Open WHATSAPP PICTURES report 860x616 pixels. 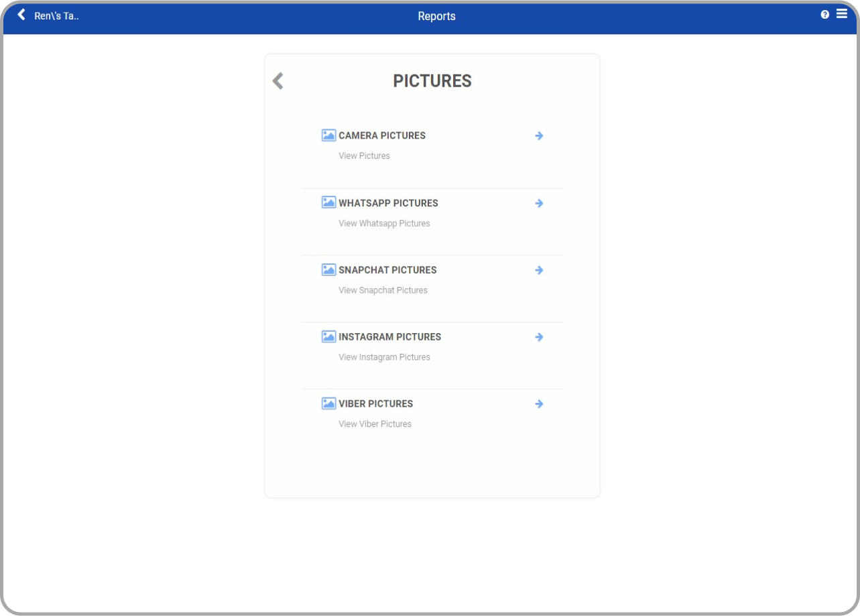tap(388, 203)
